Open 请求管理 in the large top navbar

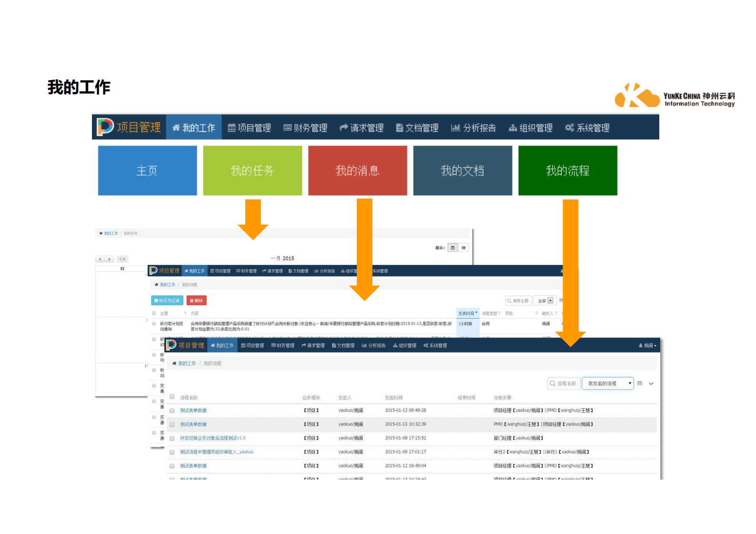coord(362,128)
